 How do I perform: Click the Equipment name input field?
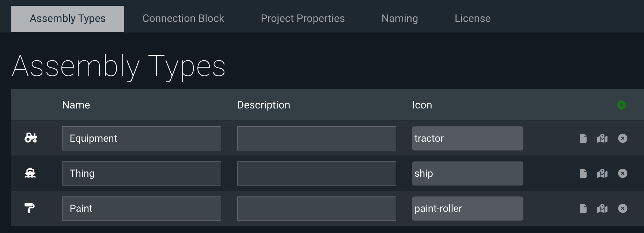tap(141, 138)
